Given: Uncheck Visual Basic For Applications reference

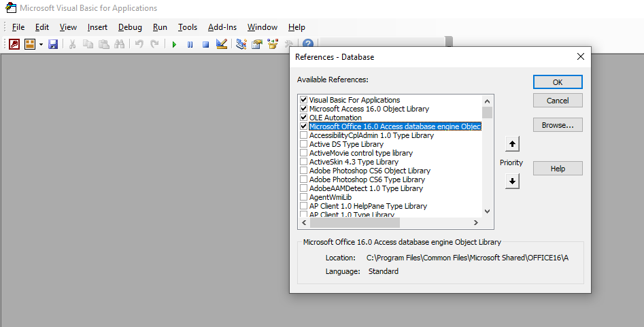Looking at the screenshot, I should coord(303,99).
